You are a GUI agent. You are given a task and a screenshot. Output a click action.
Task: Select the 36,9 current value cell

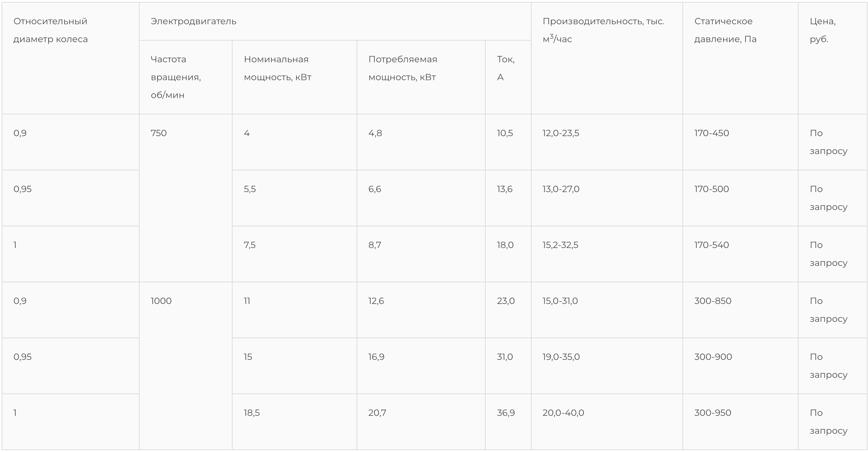click(505, 413)
